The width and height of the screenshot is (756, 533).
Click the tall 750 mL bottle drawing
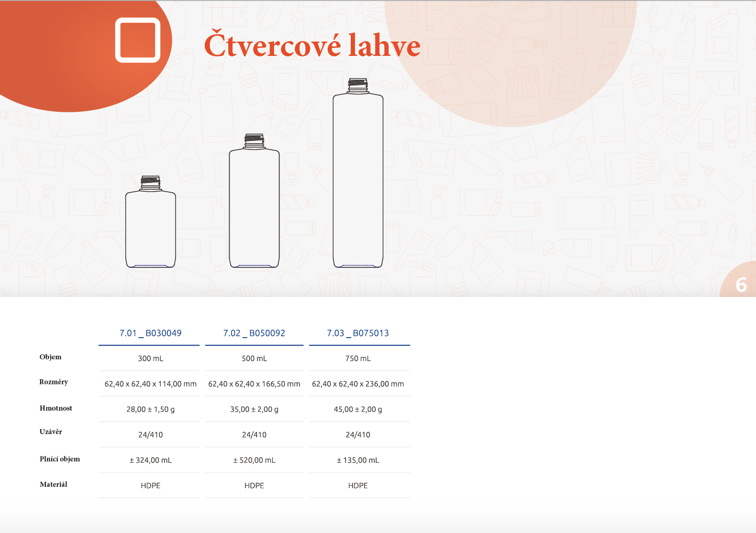click(358, 173)
